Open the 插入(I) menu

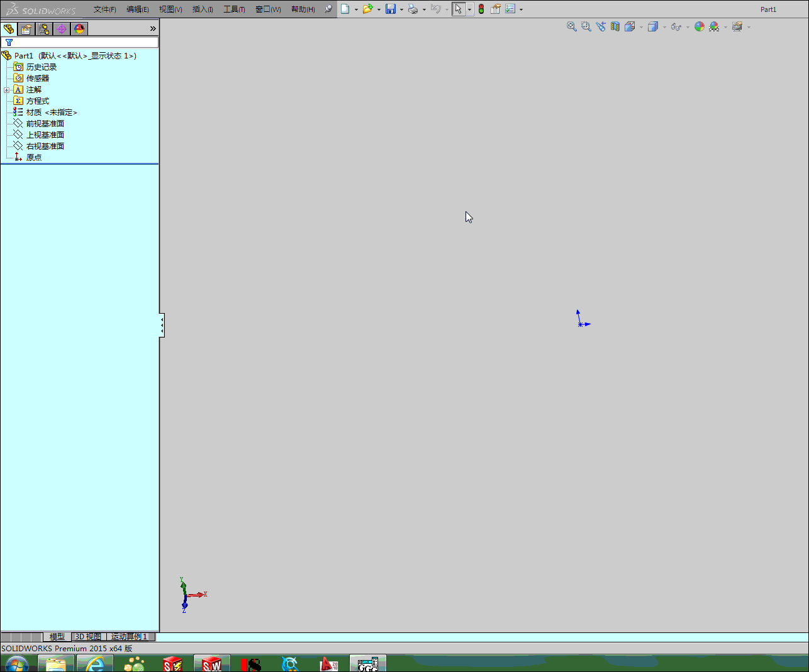pos(203,9)
